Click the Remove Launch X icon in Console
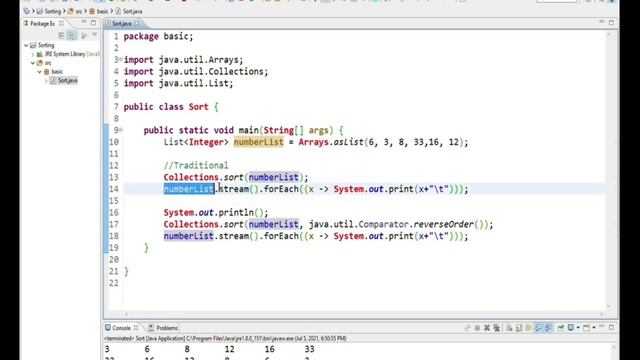The height and width of the screenshot is (360, 640). pyautogui.click(x=487, y=328)
